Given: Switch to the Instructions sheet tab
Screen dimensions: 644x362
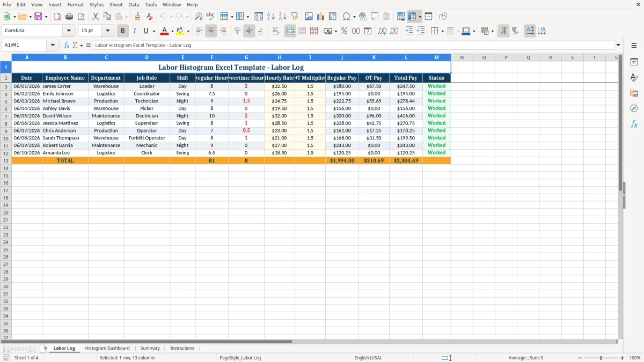Looking at the screenshot, I should (182, 348).
